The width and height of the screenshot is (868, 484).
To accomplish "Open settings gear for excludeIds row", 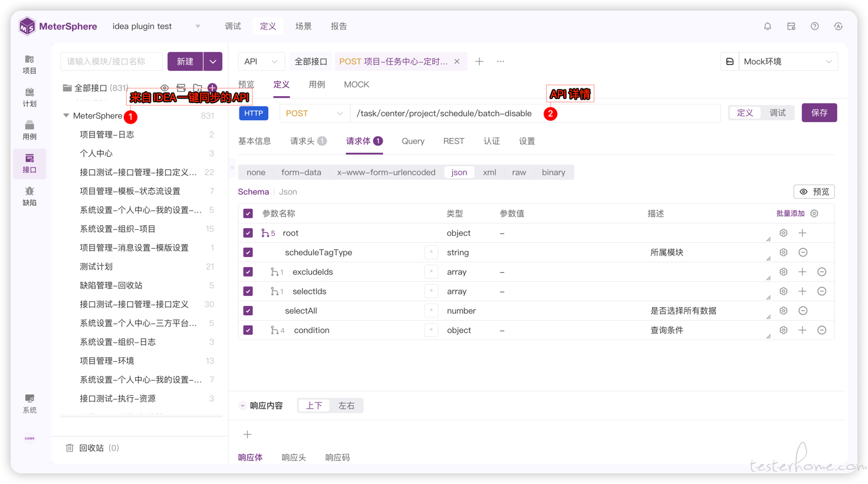I will pyautogui.click(x=783, y=272).
